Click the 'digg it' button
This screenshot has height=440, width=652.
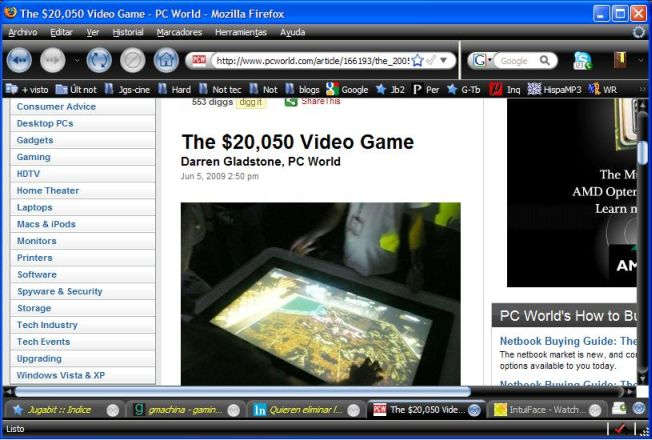point(250,102)
